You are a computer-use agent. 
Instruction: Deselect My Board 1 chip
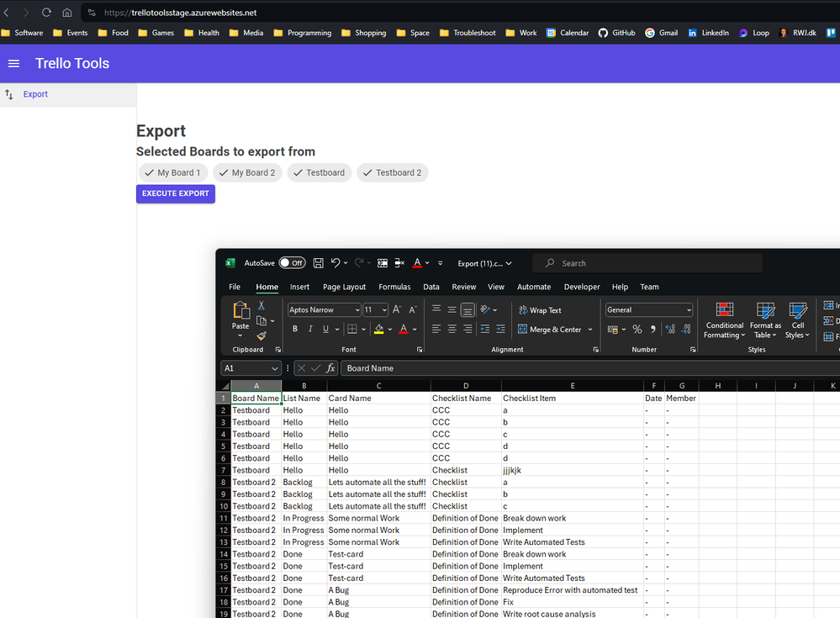coord(172,172)
